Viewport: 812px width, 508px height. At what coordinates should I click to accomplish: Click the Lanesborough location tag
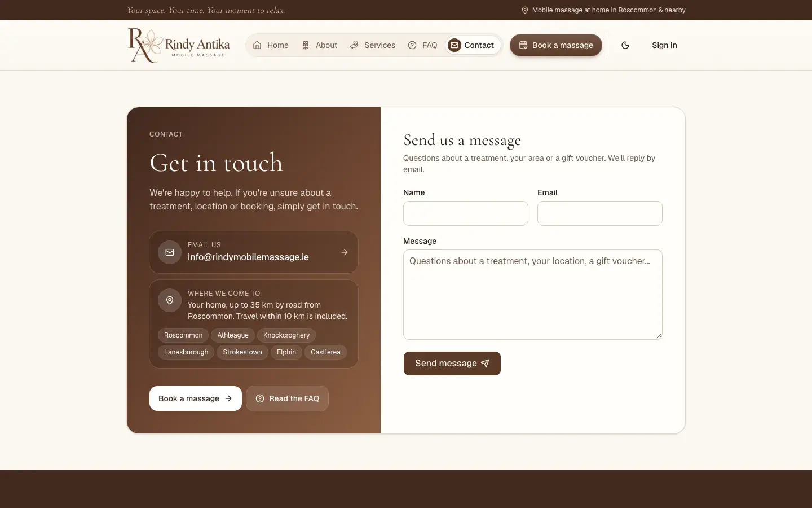point(186,352)
